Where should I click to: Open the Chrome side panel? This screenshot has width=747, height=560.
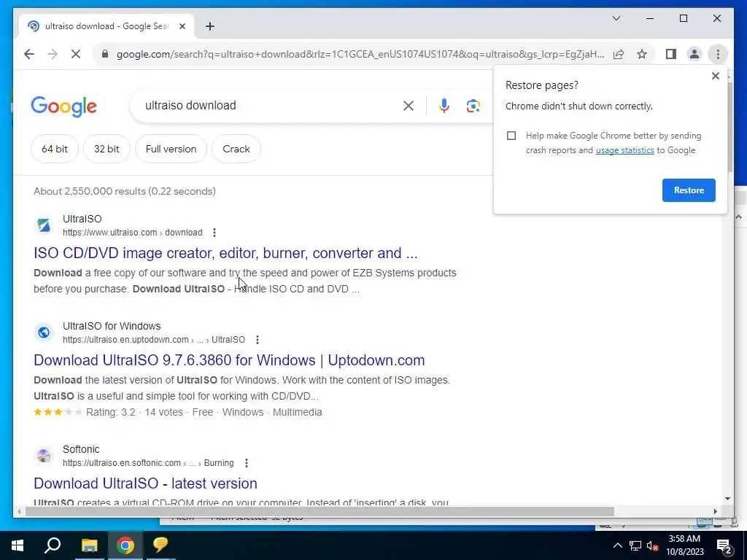671,54
